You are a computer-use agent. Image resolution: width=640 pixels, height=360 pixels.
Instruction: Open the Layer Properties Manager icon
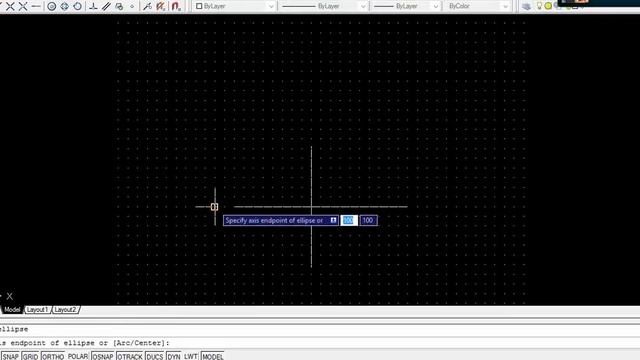tap(527, 6)
